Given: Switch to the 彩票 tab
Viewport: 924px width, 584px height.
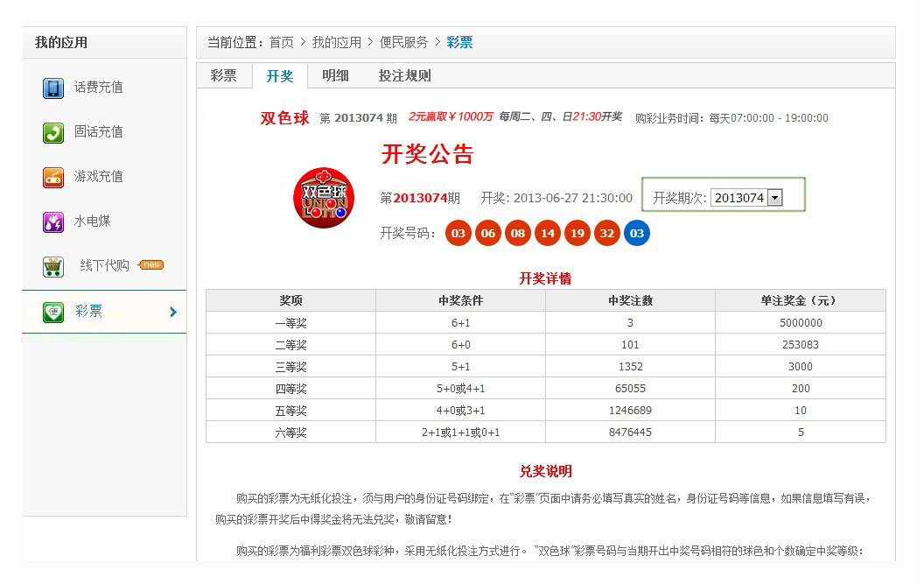Looking at the screenshot, I should [x=223, y=75].
